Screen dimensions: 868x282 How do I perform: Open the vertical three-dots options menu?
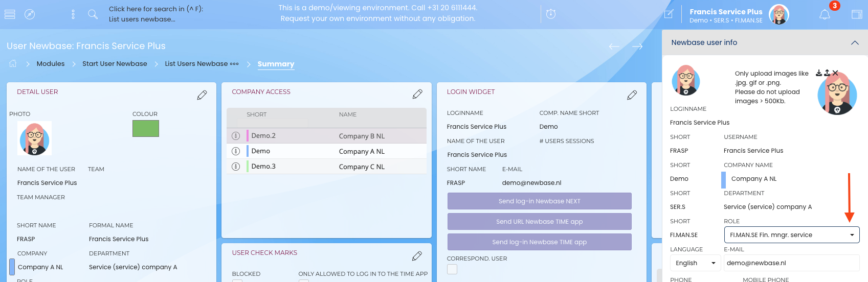(x=73, y=14)
